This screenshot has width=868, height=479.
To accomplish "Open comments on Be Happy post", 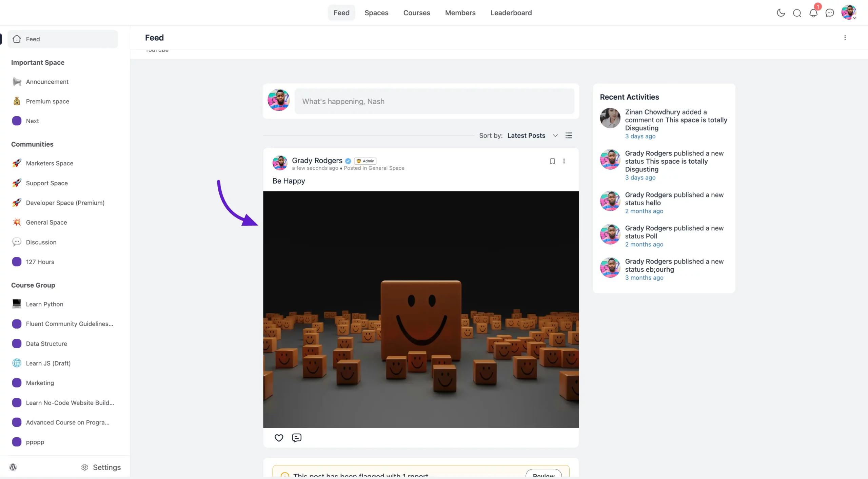I will click(297, 438).
